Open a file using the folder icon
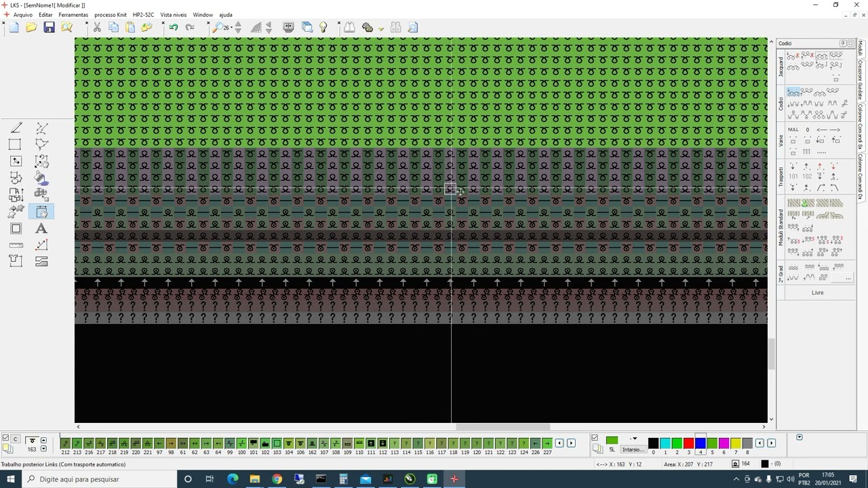 [31, 27]
